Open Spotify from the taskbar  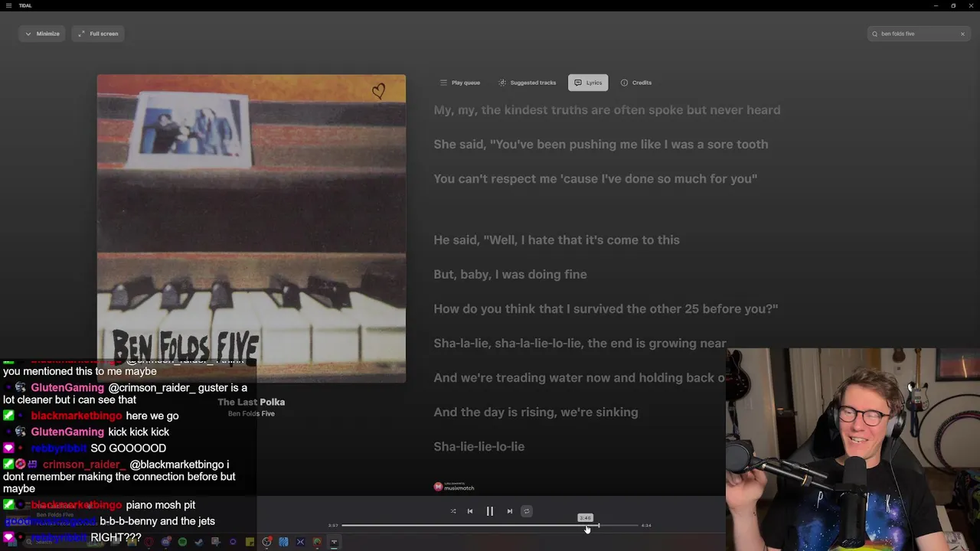pos(182,542)
